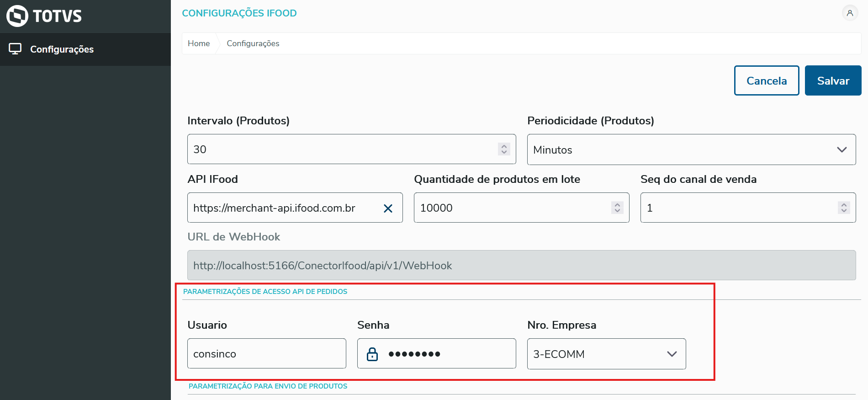868x400 pixels.
Task: Click Quantidade de produtos em lote spinner
Action: [x=617, y=208]
